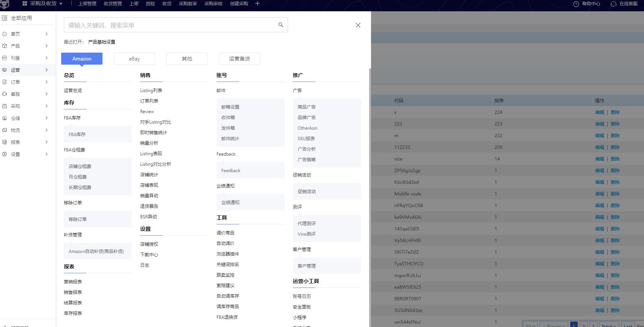Click 删除 in the size row
This screenshot has width=644, height=327.
click(x=615, y=159)
